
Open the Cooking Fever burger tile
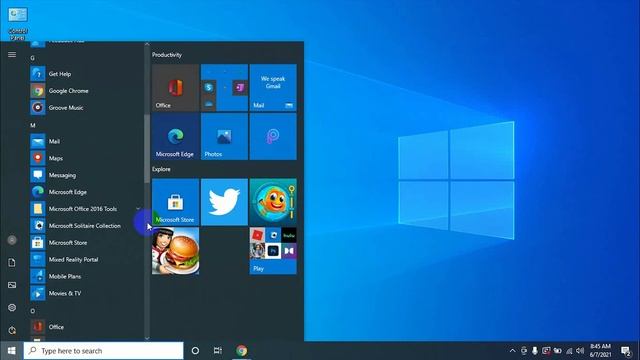coord(176,251)
